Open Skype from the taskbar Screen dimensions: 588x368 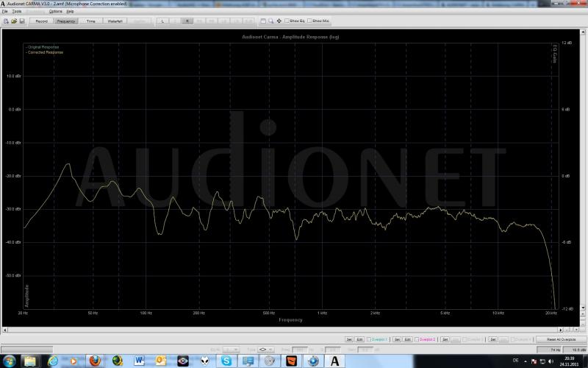pyautogui.click(x=226, y=361)
